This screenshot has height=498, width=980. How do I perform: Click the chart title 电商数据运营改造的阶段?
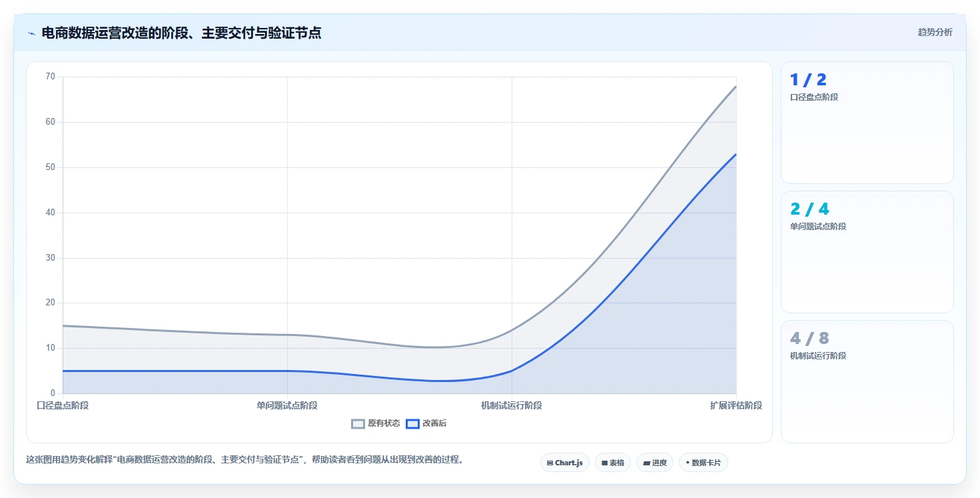click(181, 33)
